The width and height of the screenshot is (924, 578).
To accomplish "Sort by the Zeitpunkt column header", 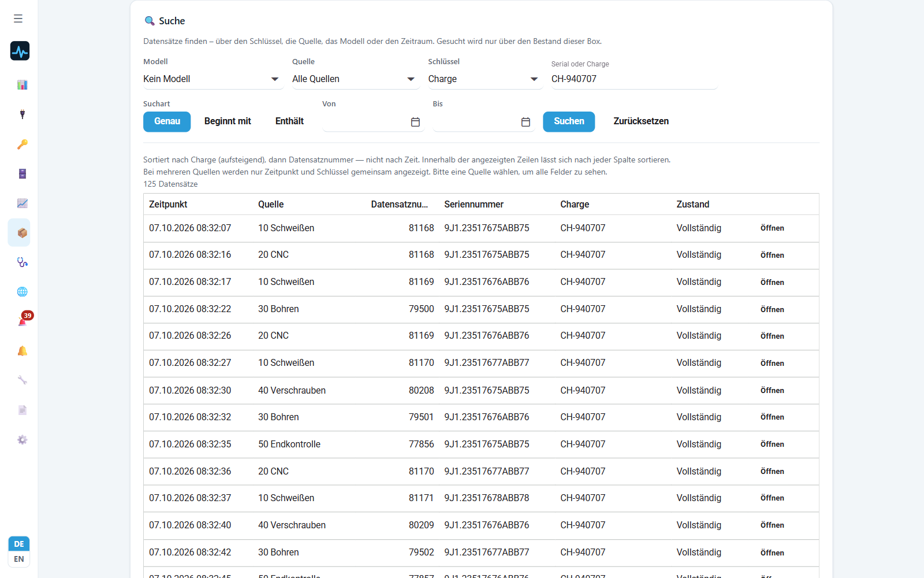I will 168,205.
